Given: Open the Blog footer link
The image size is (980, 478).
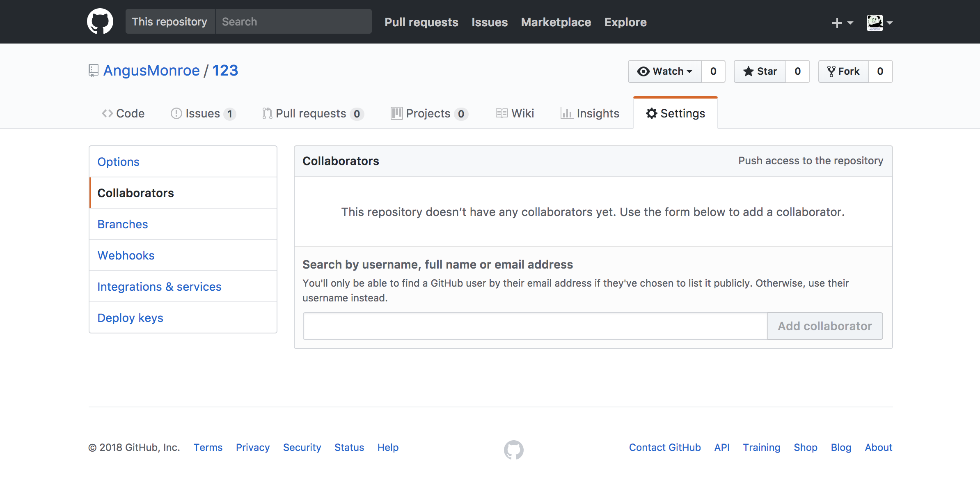Looking at the screenshot, I should click(841, 448).
